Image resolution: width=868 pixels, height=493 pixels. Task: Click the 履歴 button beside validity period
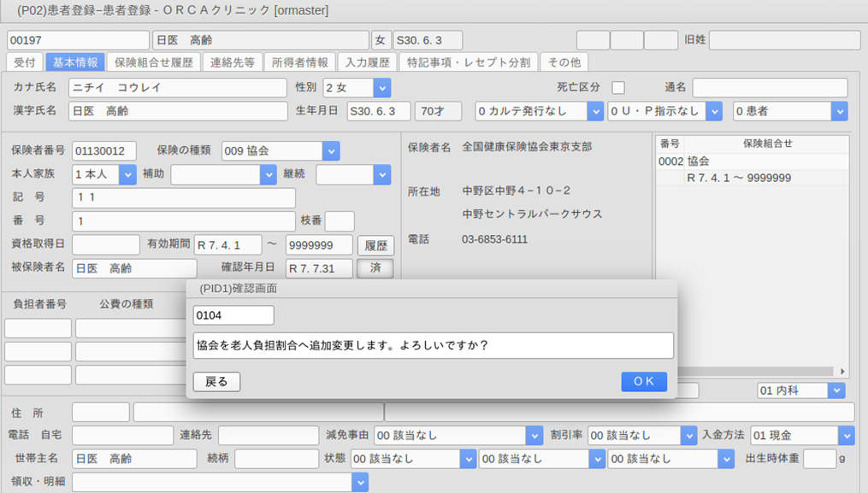375,246
